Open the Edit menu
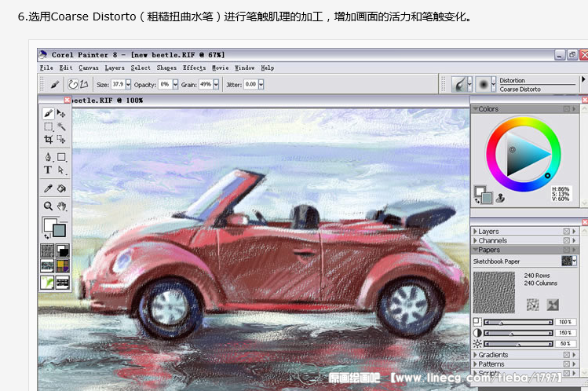The width and height of the screenshot is (588, 391). [66, 68]
